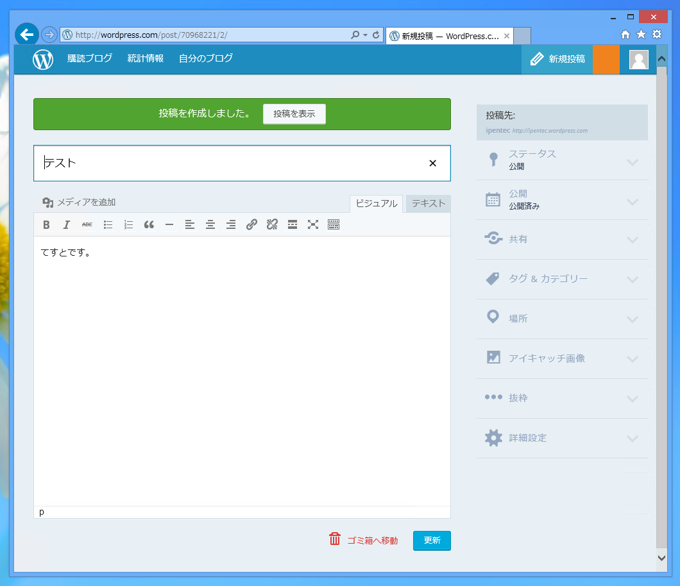Screen dimensions: 680x586
Task: Expand the 場所 section
Action: click(x=562, y=319)
